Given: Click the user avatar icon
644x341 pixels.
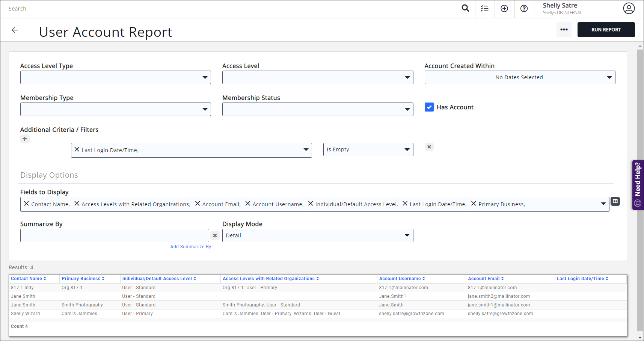Looking at the screenshot, I should (x=629, y=8).
